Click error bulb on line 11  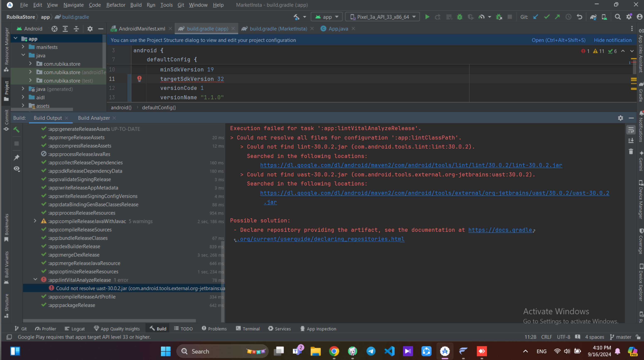(x=139, y=79)
